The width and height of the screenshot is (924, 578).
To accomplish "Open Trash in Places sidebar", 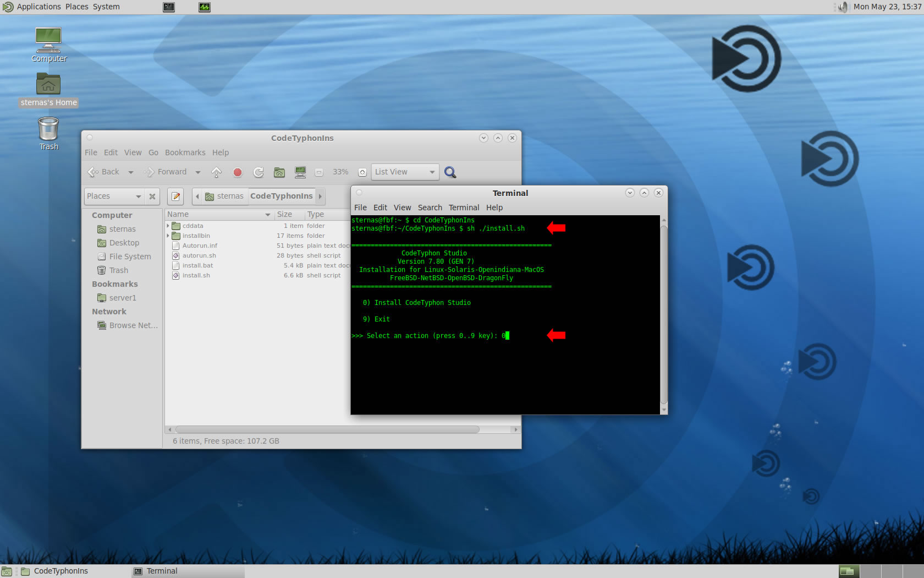I will point(118,270).
